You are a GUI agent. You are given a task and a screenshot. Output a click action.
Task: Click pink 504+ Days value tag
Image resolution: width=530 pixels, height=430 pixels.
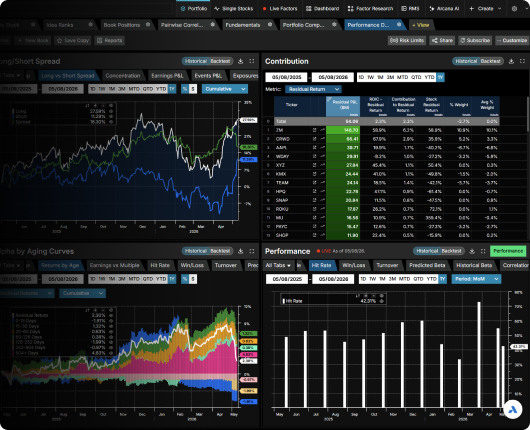[248, 355]
